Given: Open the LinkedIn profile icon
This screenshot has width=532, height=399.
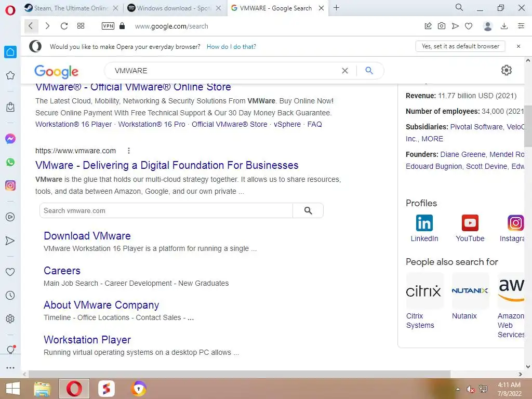Looking at the screenshot, I should 424,223.
